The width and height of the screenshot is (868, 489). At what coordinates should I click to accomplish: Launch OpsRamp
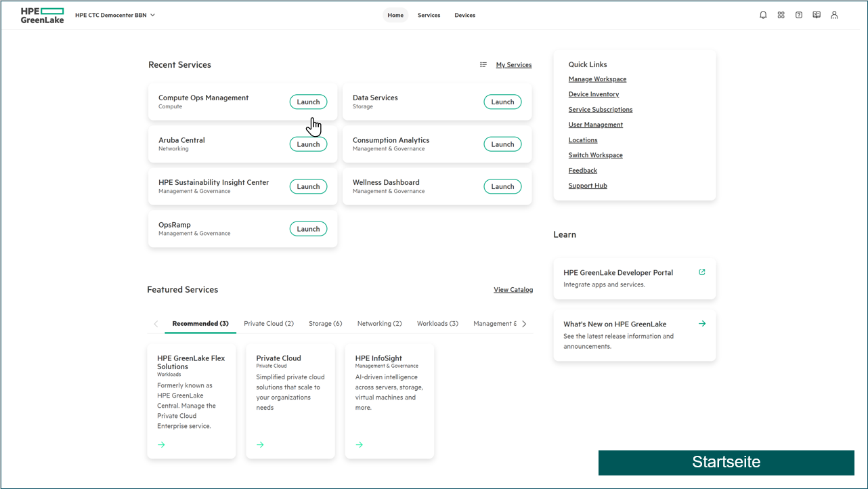tap(308, 229)
